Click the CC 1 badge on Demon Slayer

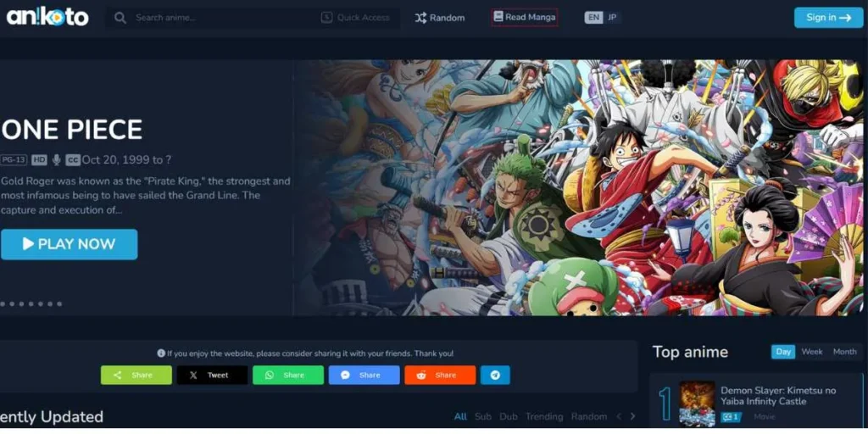pyautogui.click(x=731, y=417)
